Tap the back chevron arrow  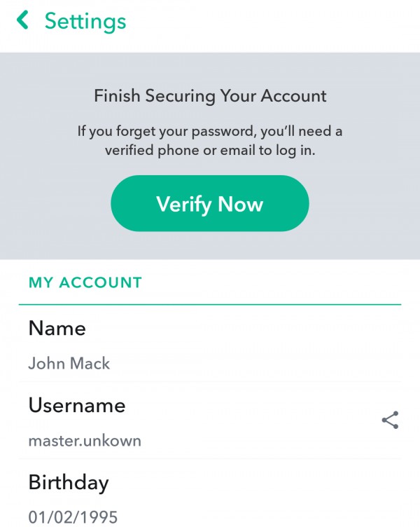click(x=23, y=21)
